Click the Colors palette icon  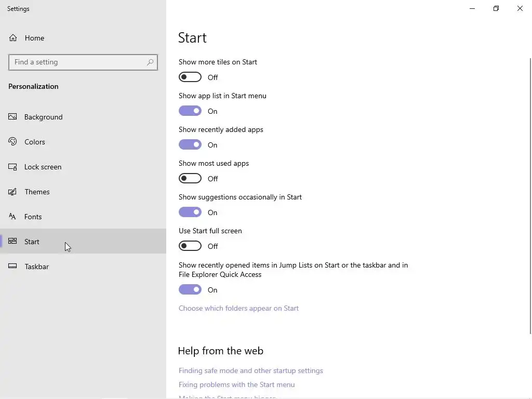click(13, 142)
